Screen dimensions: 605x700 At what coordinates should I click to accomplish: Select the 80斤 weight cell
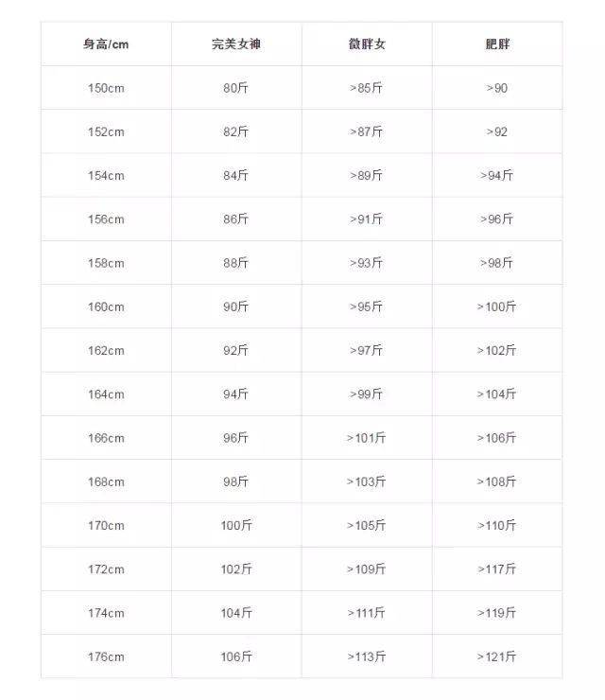click(x=236, y=88)
